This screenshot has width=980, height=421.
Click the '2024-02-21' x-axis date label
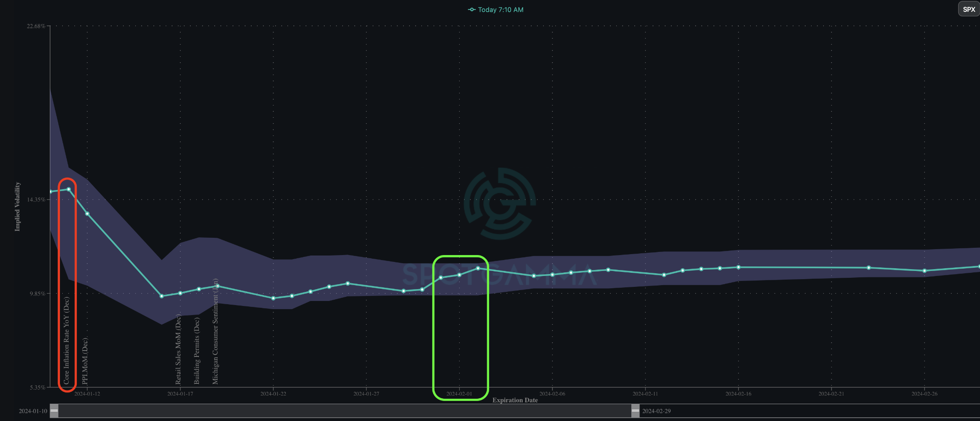pyautogui.click(x=832, y=394)
